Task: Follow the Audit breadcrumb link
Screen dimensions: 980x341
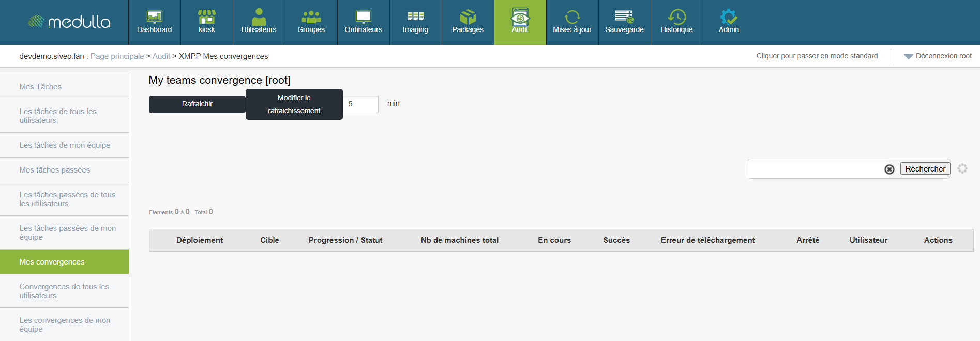Action: [x=161, y=56]
